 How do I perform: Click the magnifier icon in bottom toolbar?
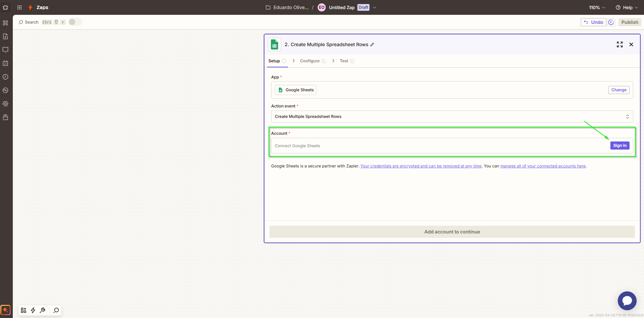click(x=56, y=310)
